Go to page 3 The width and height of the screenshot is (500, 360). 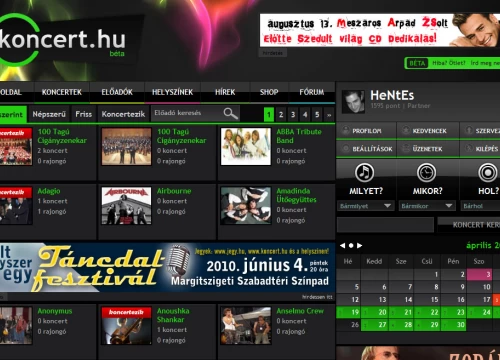click(x=293, y=115)
